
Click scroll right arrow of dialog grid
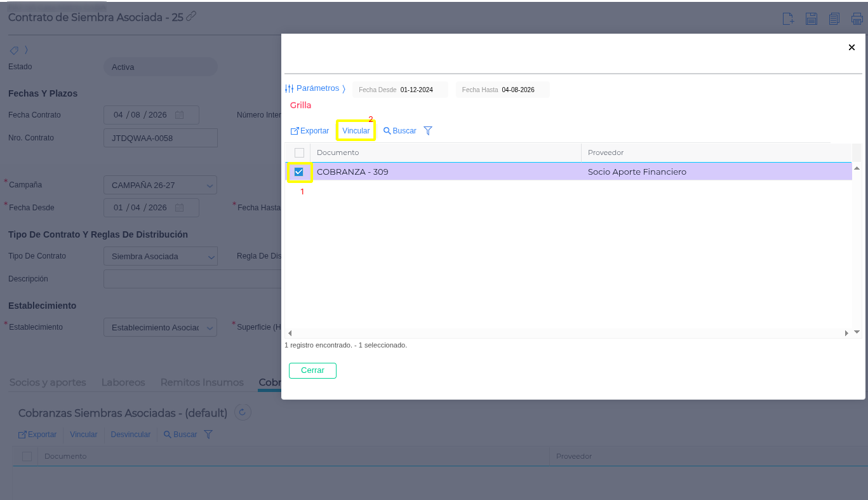(x=846, y=333)
